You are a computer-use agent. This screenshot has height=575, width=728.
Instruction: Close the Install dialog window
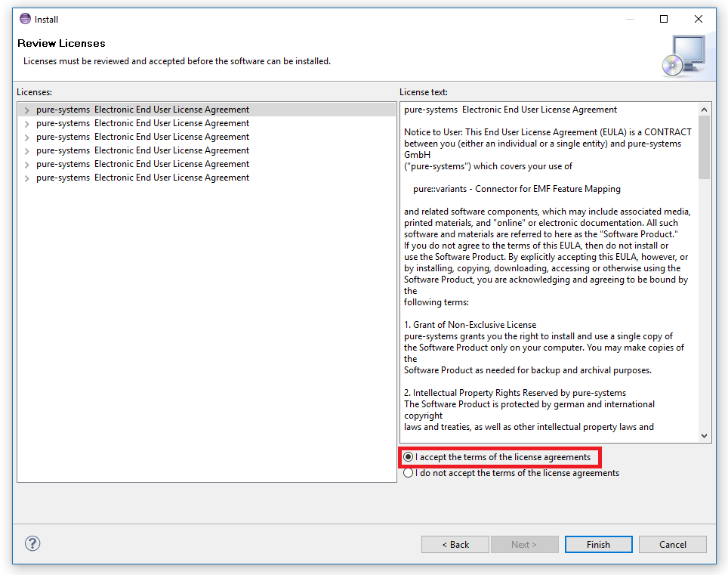[x=699, y=19]
